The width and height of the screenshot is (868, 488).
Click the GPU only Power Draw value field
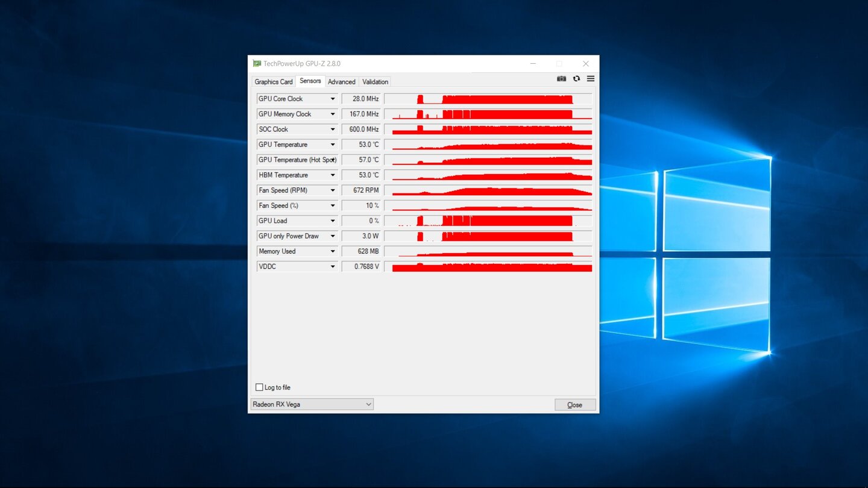[361, 236]
